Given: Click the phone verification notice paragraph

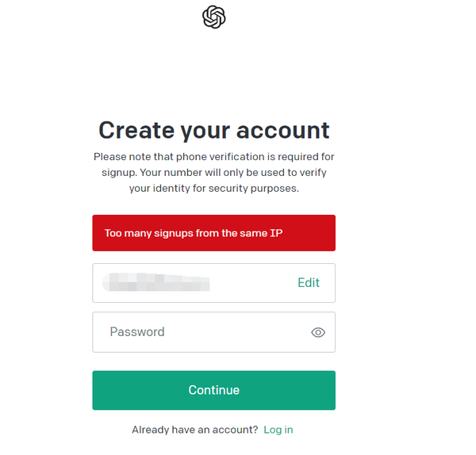Looking at the screenshot, I should tap(214, 173).
